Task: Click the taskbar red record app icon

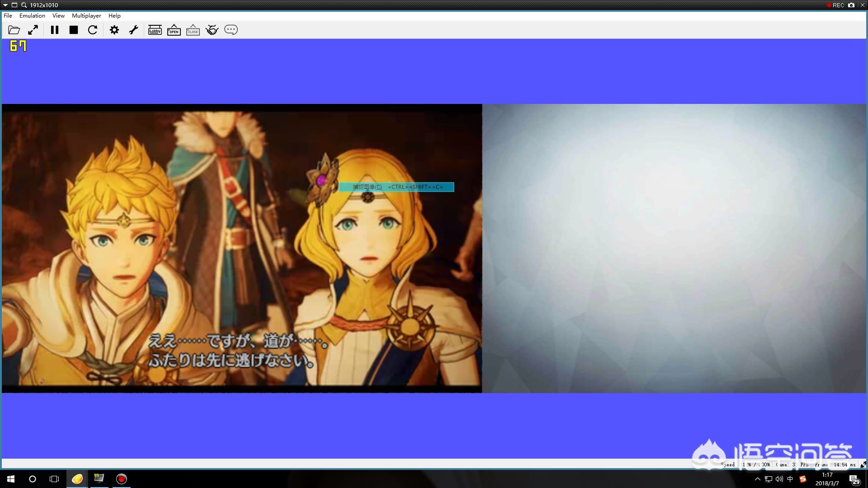Action: point(122,479)
